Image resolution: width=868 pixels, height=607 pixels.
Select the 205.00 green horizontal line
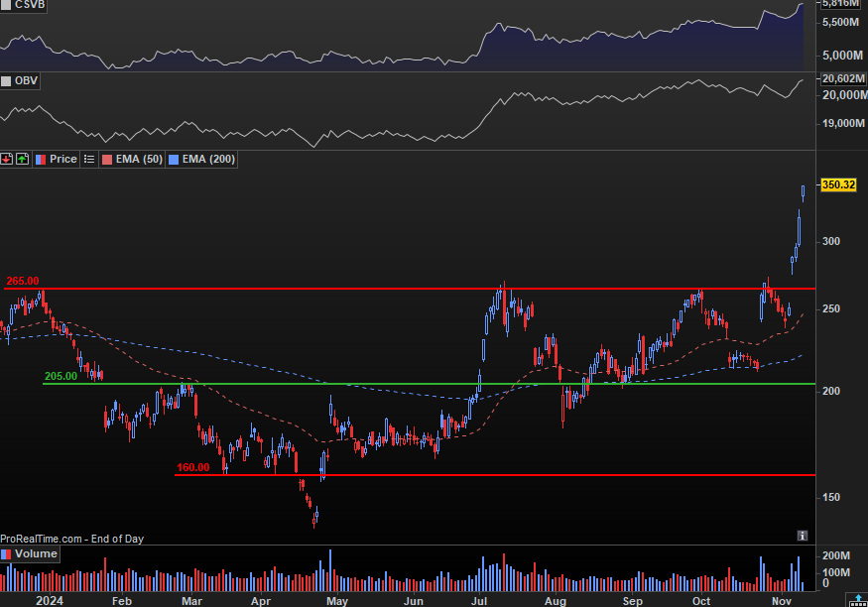tap(429, 384)
